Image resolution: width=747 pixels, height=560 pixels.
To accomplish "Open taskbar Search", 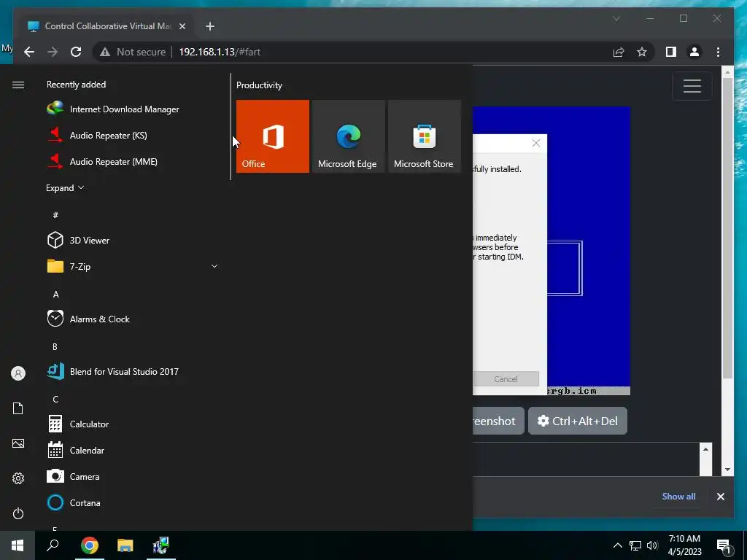I will (53, 545).
